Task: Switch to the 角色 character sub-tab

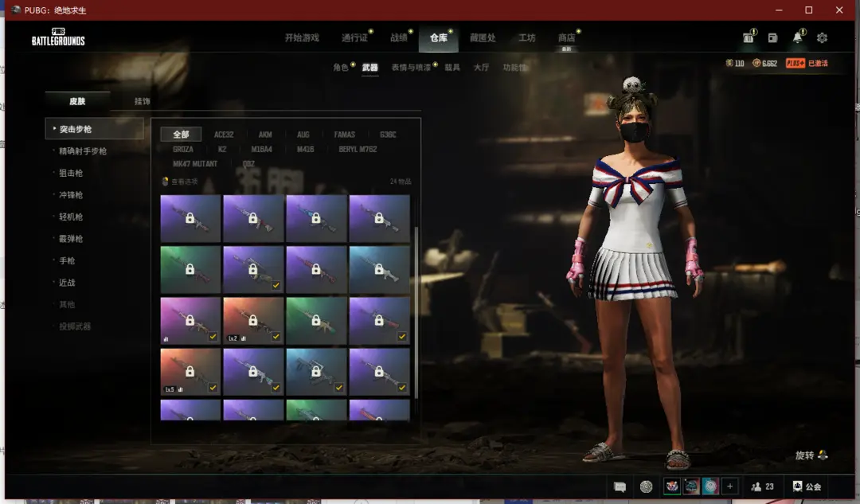Action: tap(341, 68)
